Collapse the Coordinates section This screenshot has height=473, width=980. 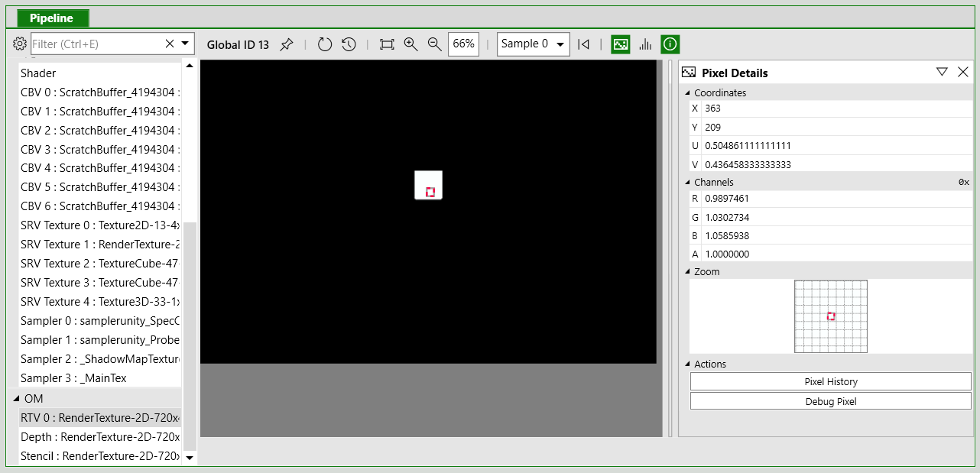point(687,93)
